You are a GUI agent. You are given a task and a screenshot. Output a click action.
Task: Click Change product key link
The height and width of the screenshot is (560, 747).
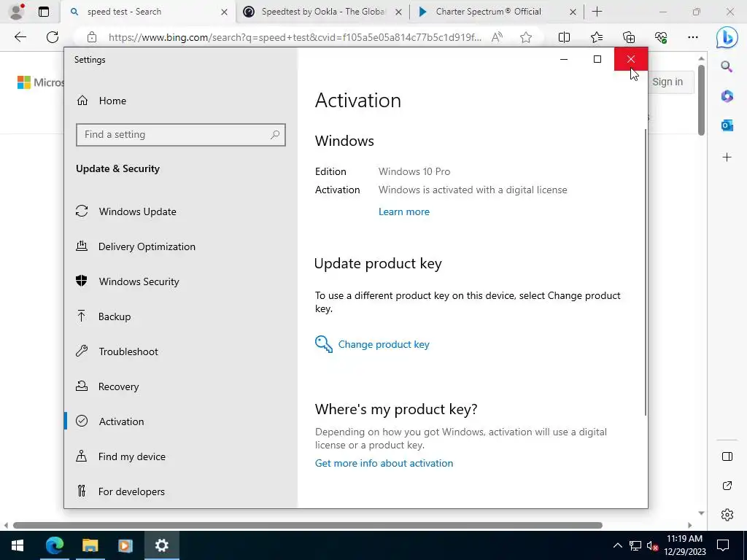pos(384,344)
